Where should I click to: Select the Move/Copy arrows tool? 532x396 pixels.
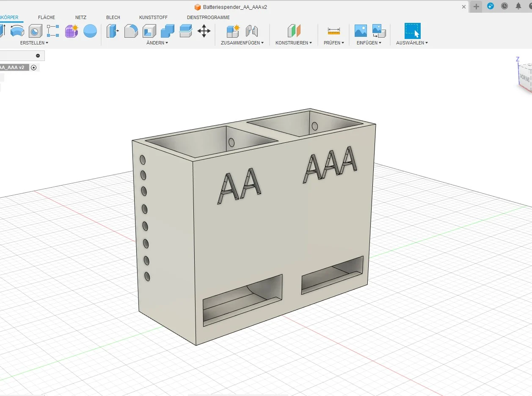(x=204, y=31)
